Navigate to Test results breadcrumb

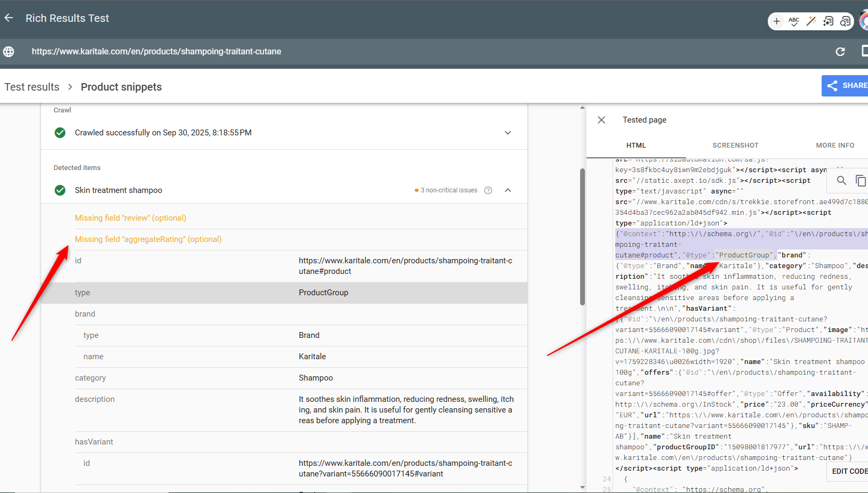32,87
